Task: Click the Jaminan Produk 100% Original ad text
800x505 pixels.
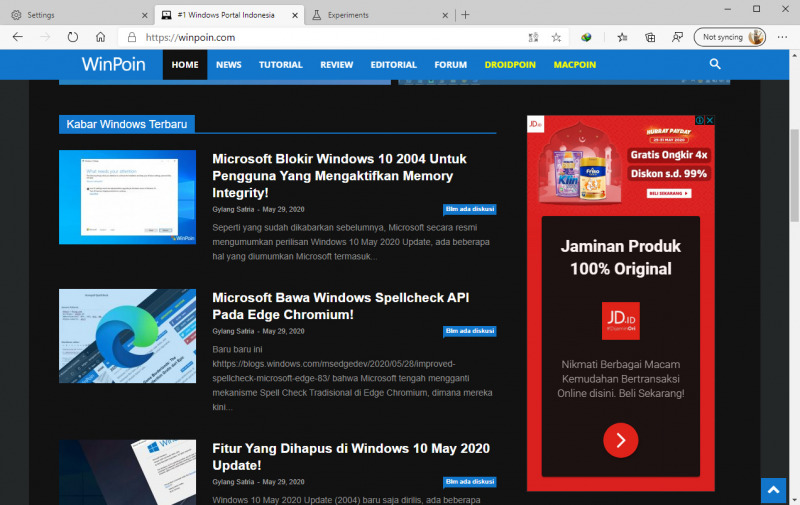Action: pos(620,258)
